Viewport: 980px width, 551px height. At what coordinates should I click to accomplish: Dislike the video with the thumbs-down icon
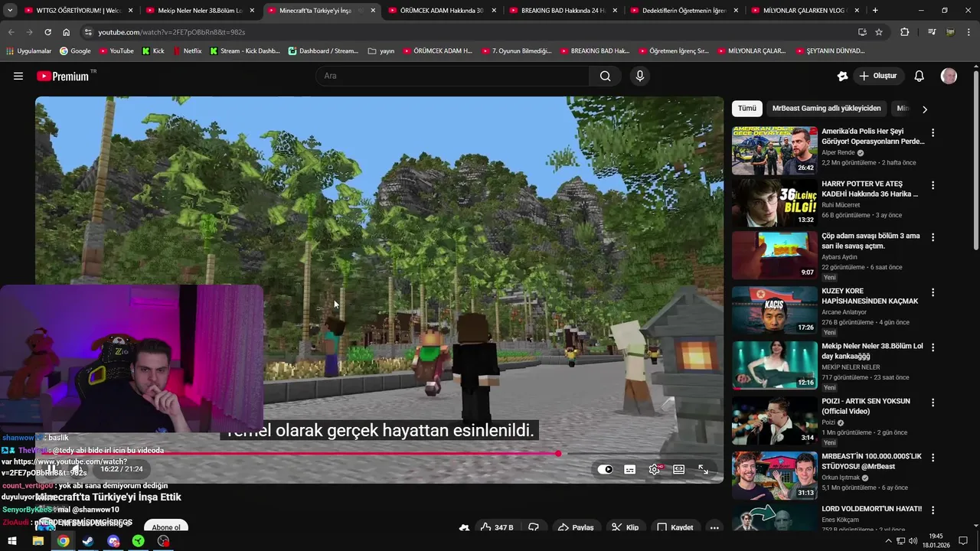point(534,527)
